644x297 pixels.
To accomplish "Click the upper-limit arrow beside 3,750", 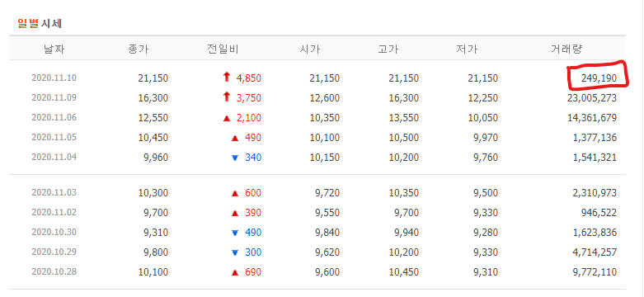I will (226, 97).
